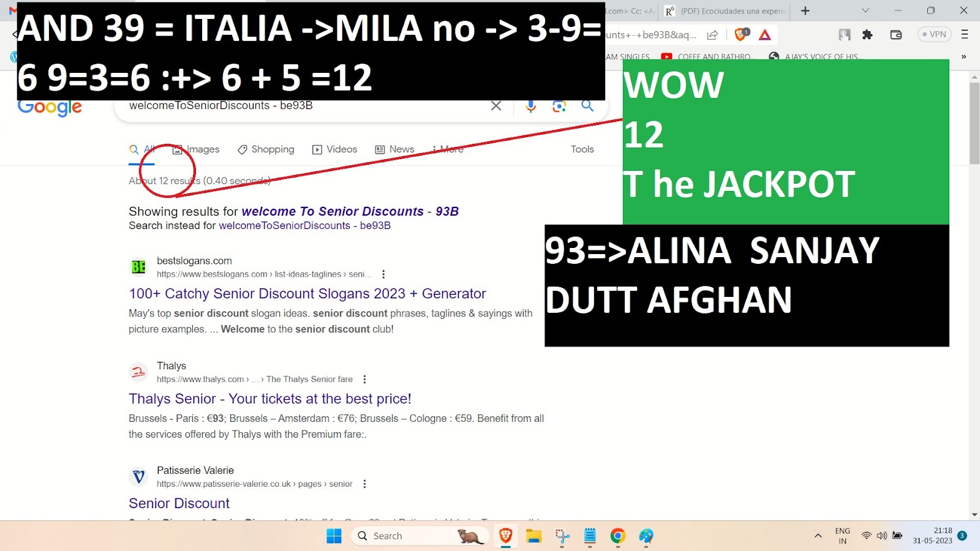Click the Extensions puzzle piece icon
980x551 pixels.
point(867,35)
